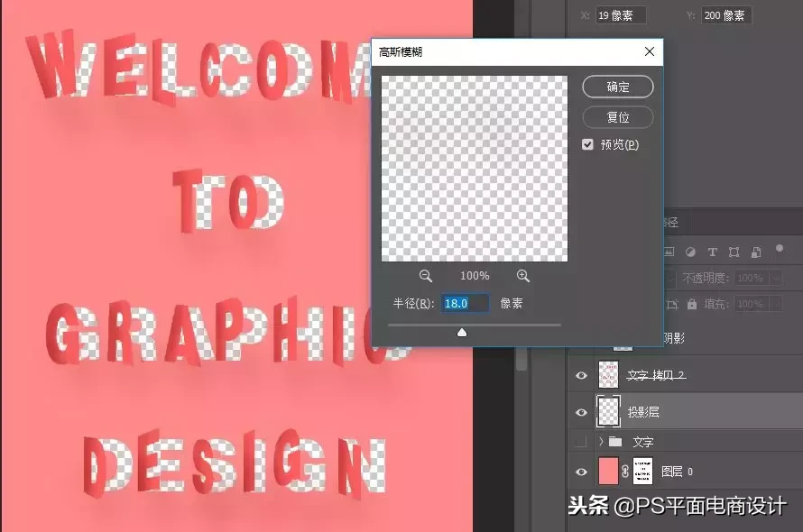Click the X position field showing 19 像素

pyautogui.click(x=621, y=15)
